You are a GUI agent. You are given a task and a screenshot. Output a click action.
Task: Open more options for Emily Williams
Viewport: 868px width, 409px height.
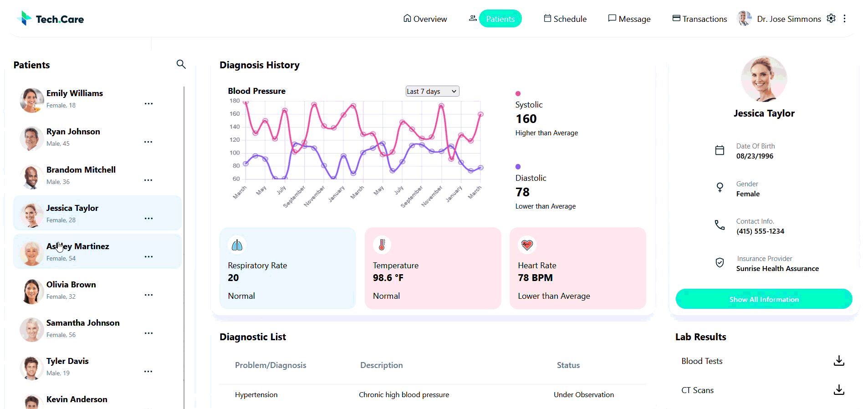(148, 104)
